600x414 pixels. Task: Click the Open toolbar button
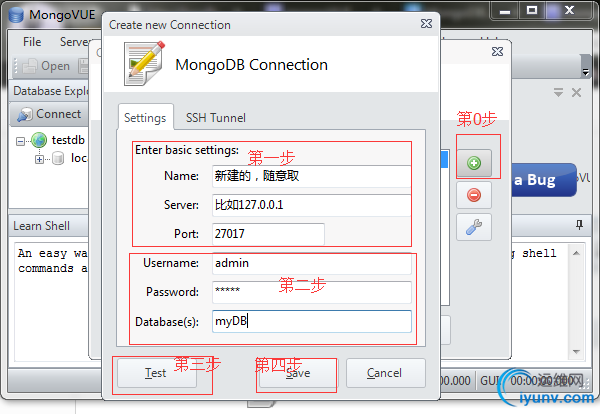click(47, 66)
